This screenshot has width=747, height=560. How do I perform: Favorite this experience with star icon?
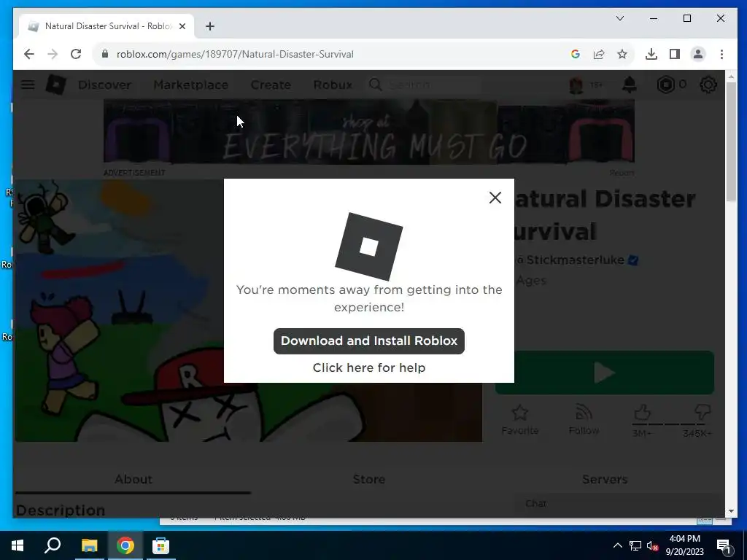(x=519, y=419)
